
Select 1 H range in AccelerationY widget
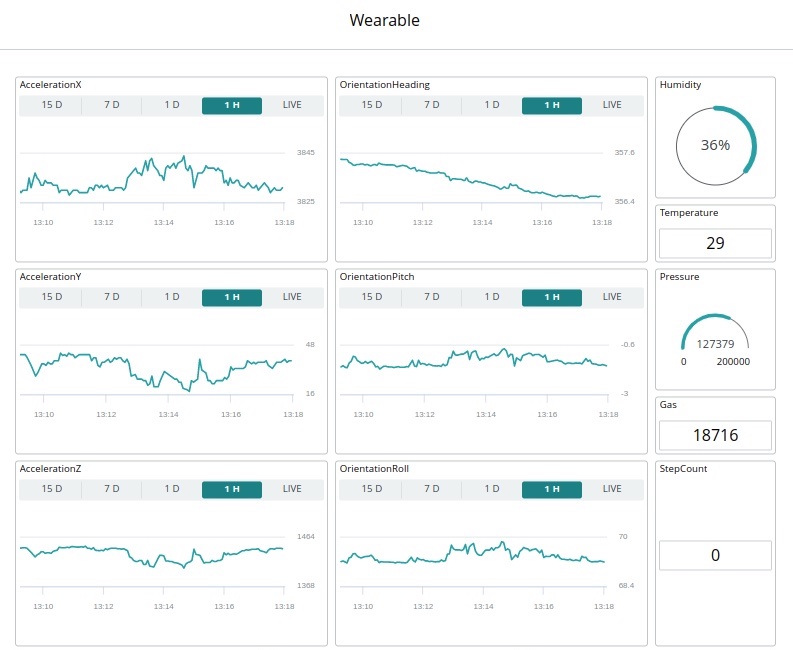(x=232, y=297)
